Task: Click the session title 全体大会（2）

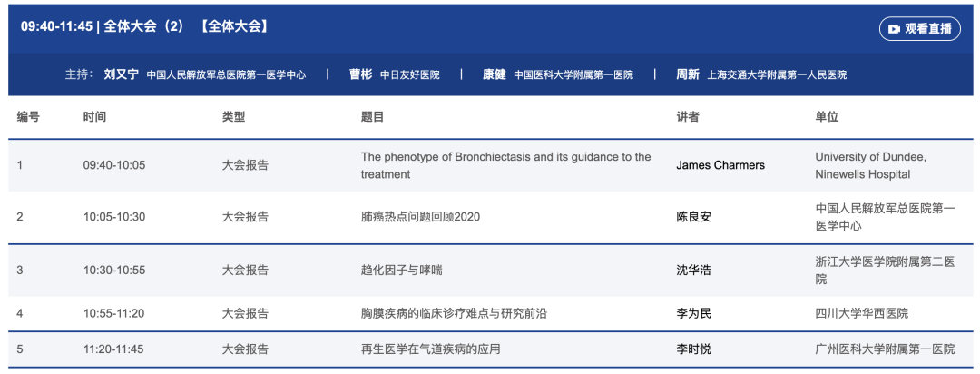Action: click(x=144, y=27)
